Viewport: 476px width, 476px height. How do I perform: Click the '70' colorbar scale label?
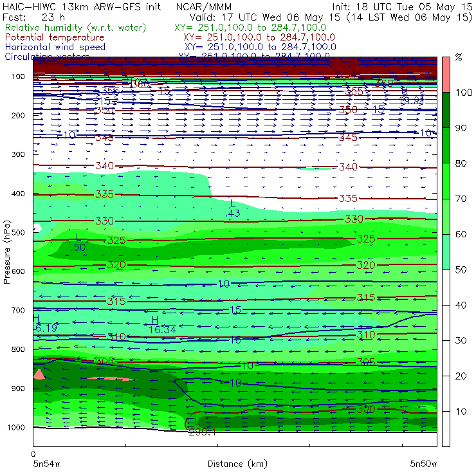[x=461, y=199]
